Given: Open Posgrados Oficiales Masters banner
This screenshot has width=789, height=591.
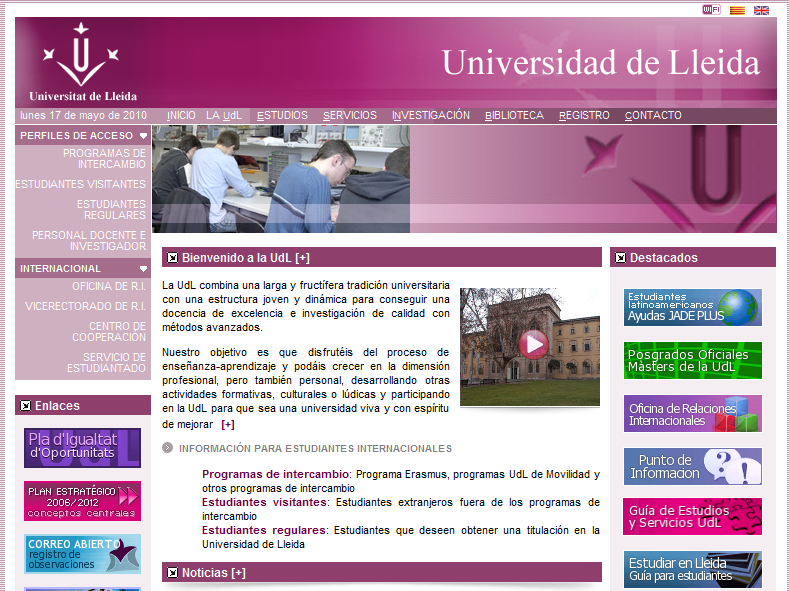Looking at the screenshot, I should click(693, 361).
